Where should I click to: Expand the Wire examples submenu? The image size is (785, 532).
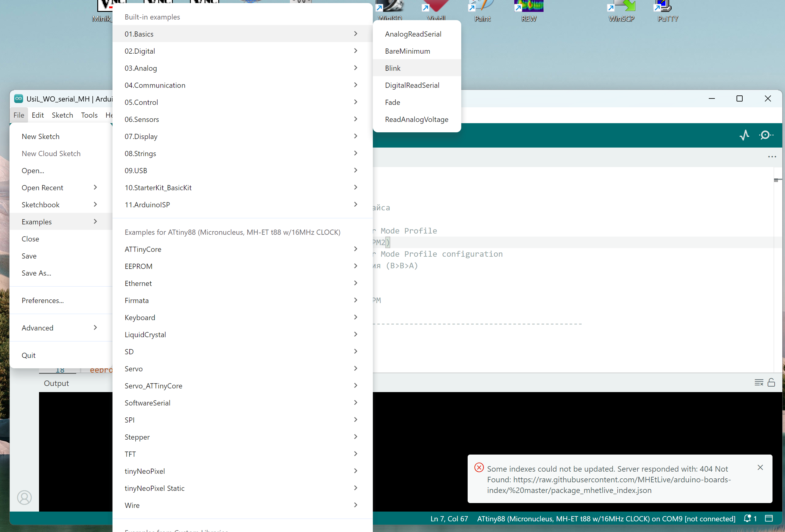243,505
